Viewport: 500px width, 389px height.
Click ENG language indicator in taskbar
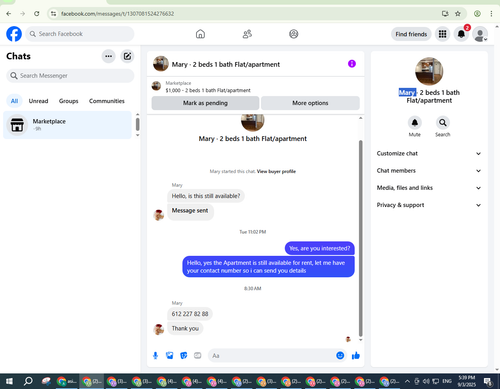click(x=447, y=381)
